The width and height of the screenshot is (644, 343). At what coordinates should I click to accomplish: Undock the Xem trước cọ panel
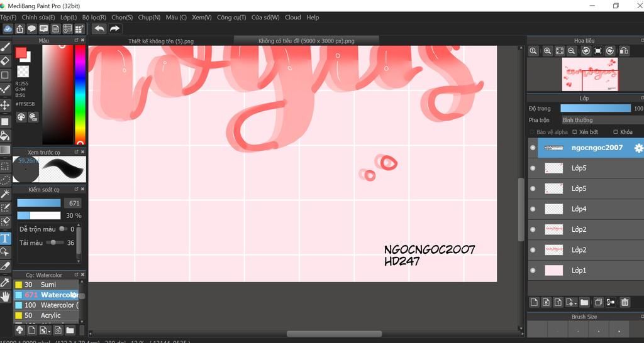[76, 152]
